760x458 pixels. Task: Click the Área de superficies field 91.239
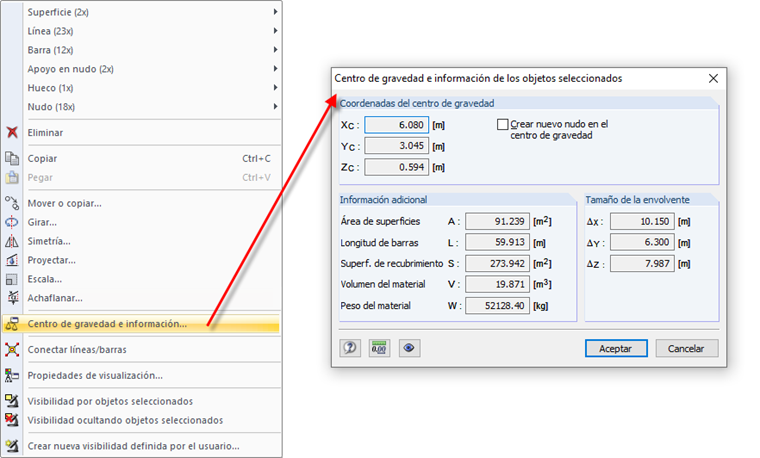point(497,221)
